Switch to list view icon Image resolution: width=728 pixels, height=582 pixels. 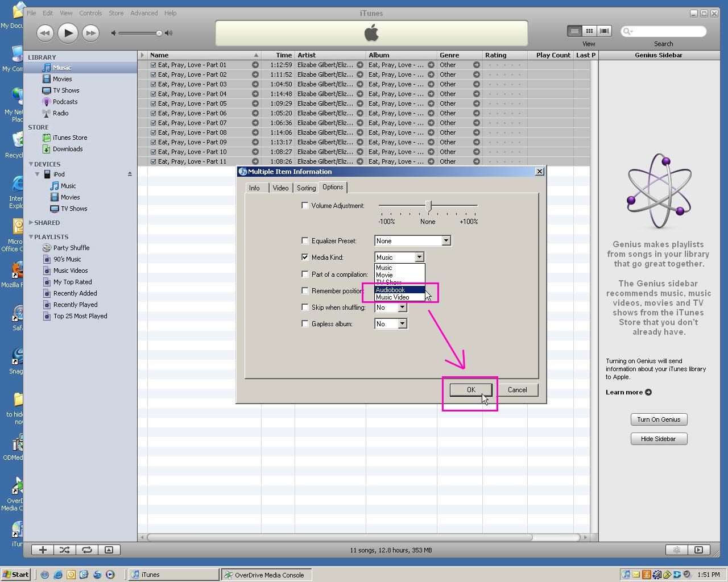click(574, 31)
